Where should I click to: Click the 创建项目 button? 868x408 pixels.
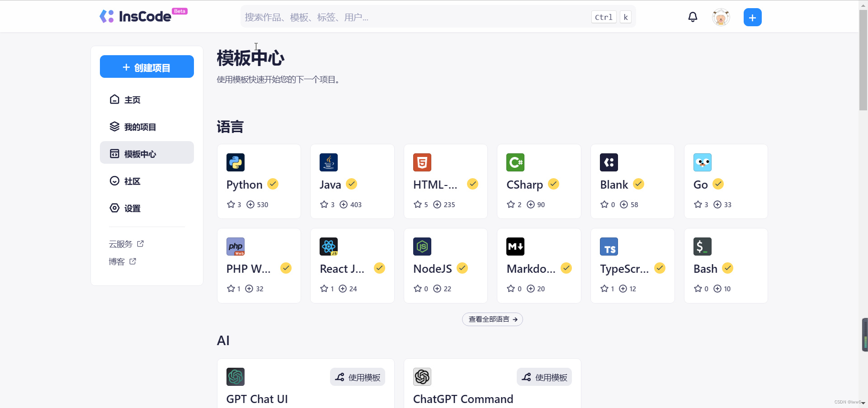147,67
